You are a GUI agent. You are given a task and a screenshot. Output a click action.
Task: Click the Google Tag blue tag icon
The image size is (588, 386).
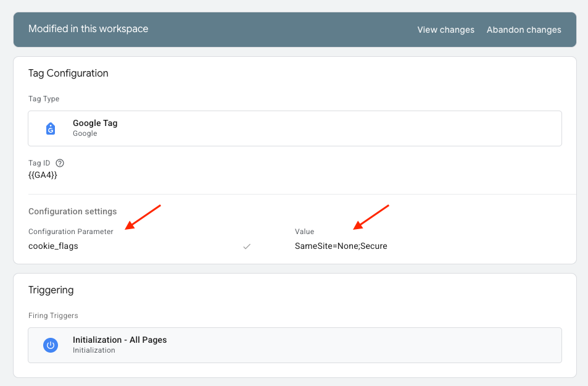tap(51, 128)
